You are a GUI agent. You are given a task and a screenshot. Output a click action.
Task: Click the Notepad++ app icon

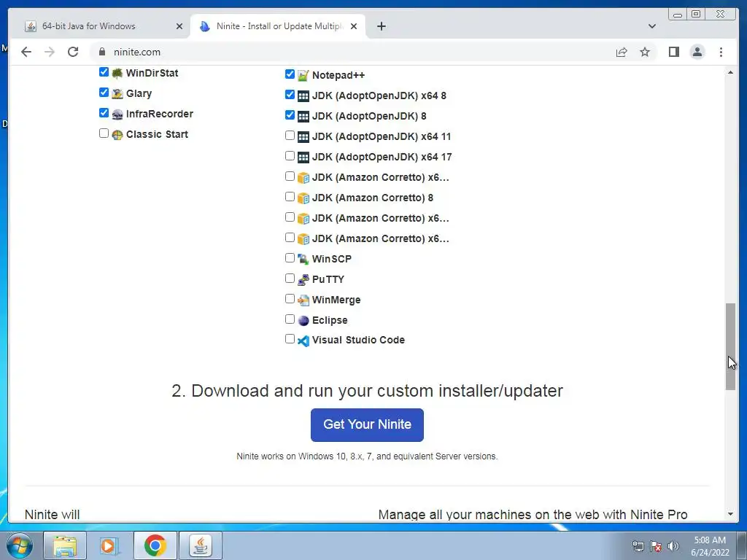pos(303,75)
